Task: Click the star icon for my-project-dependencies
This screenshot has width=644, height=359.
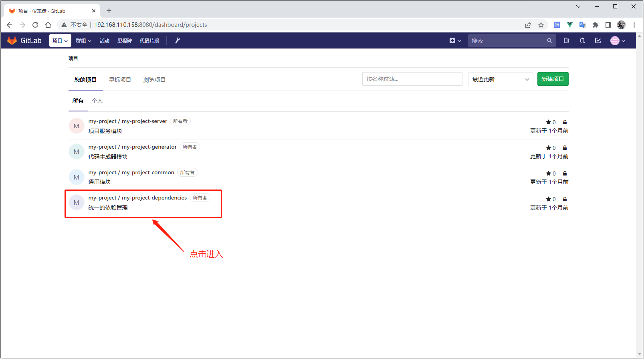Action: click(548, 199)
